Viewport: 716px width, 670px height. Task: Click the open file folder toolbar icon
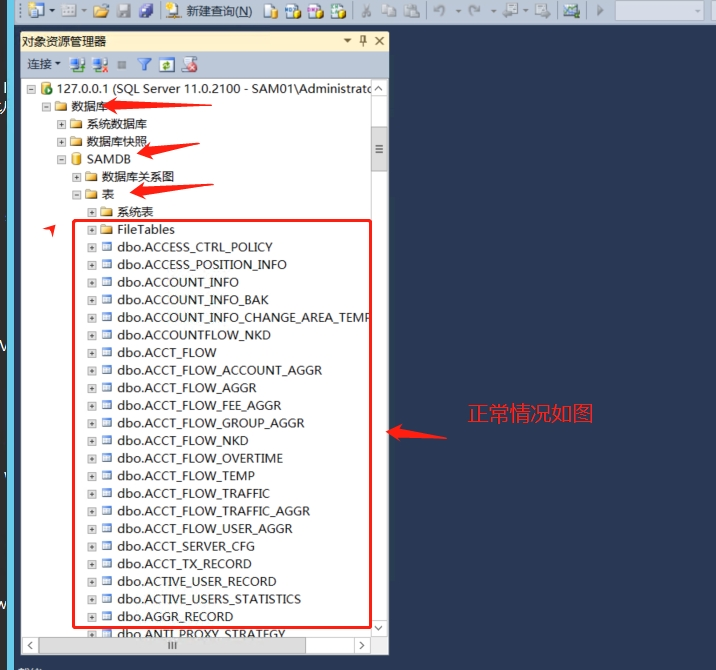pos(100,11)
